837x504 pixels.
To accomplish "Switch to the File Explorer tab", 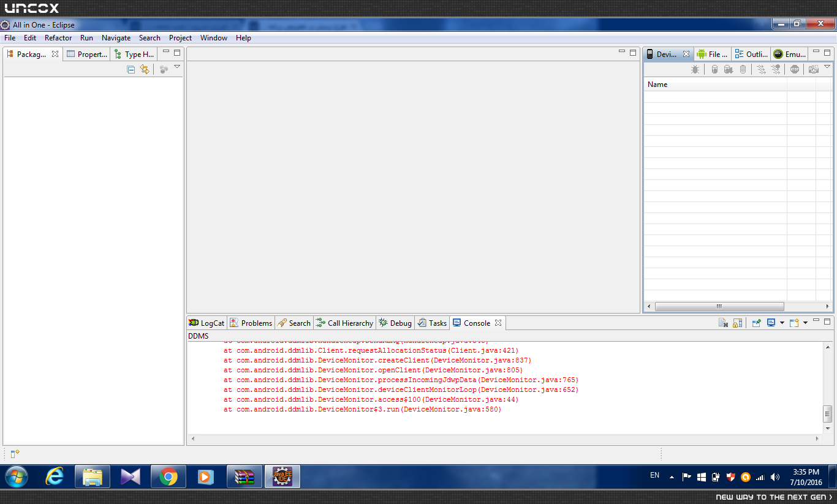I will [713, 54].
